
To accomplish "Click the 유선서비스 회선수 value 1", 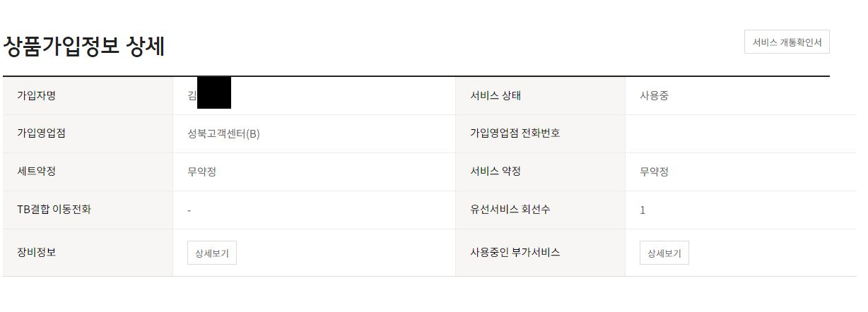I will 643,210.
